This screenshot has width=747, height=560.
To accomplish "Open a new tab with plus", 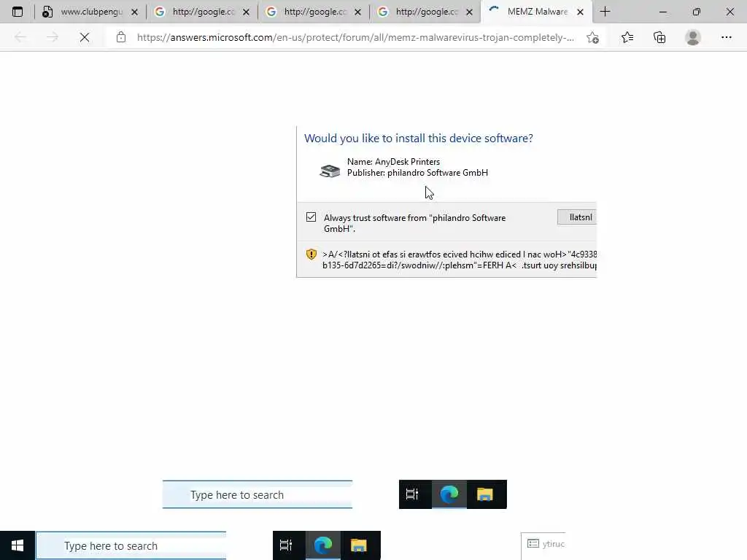I will 605,12.
